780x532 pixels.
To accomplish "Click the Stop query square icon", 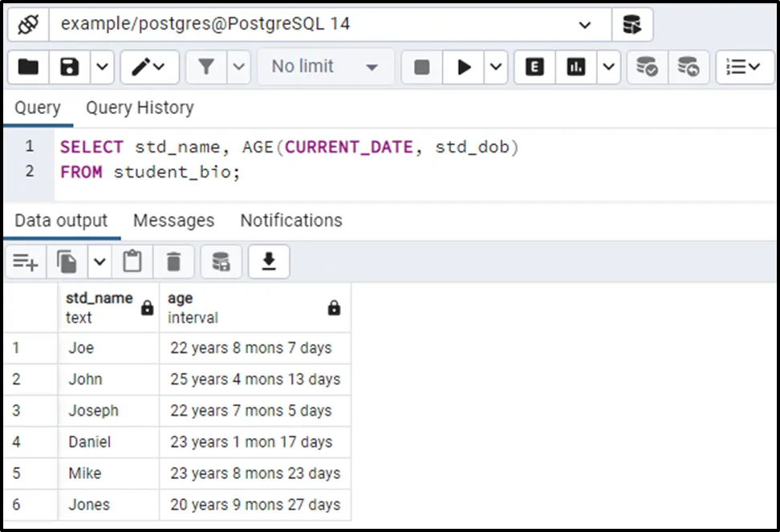I will 422,67.
